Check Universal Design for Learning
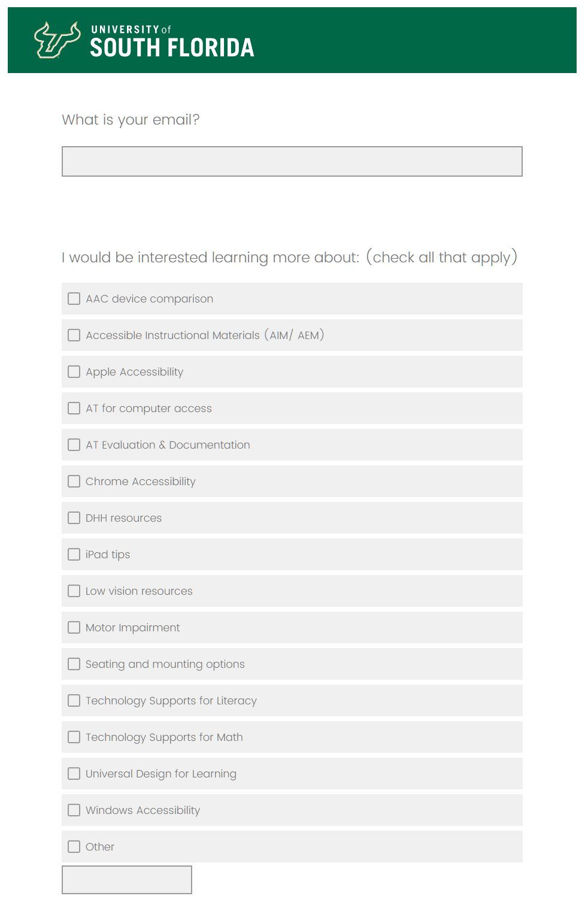Viewport: 588px width, 908px height. click(x=74, y=773)
